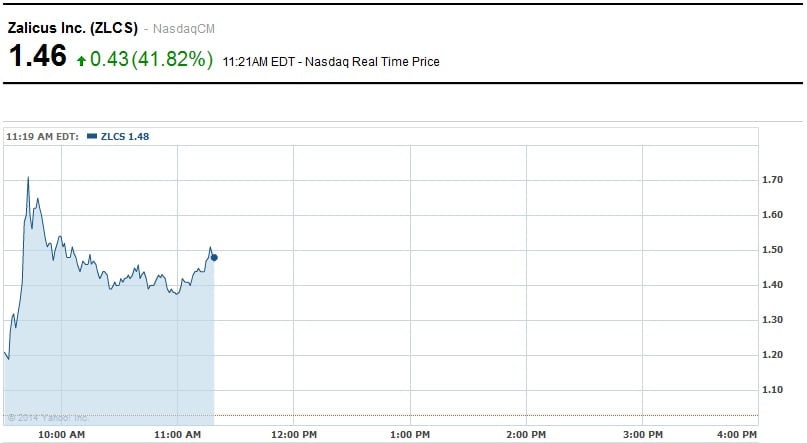Click the Yahoo copyright text in the chart
This screenshot has height=443, width=807.
point(48,417)
